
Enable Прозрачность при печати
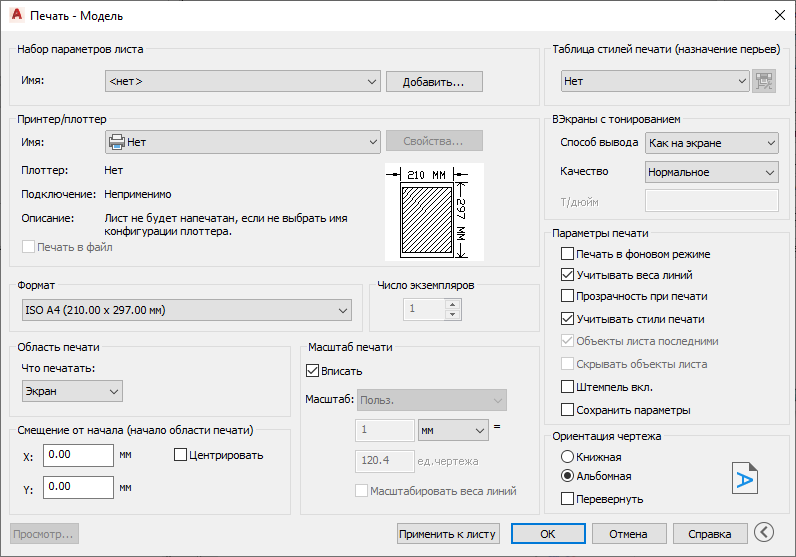tap(567, 296)
